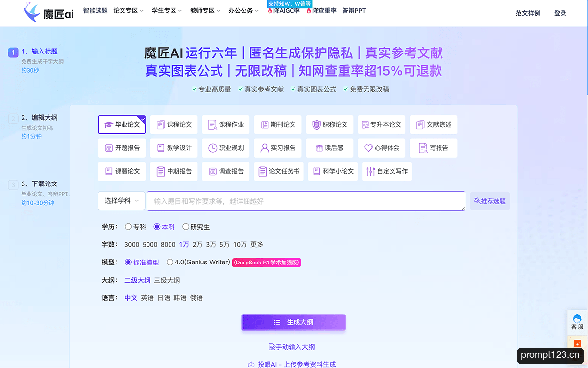Choose the 职称论文 shield icon
The height and width of the screenshot is (368, 588).
click(316, 125)
